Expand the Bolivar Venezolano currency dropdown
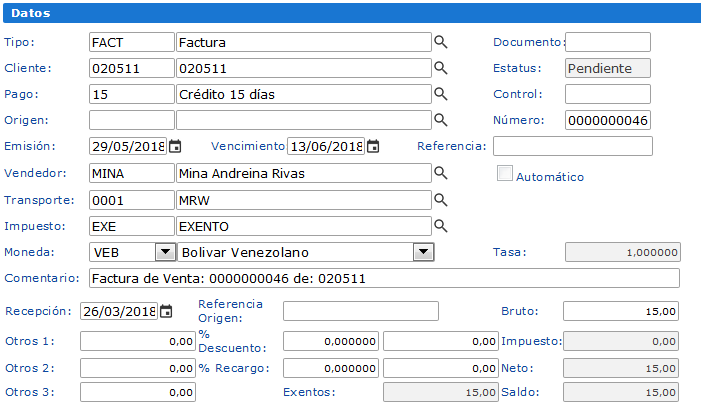The image size is (701, 407). [423, 252]
